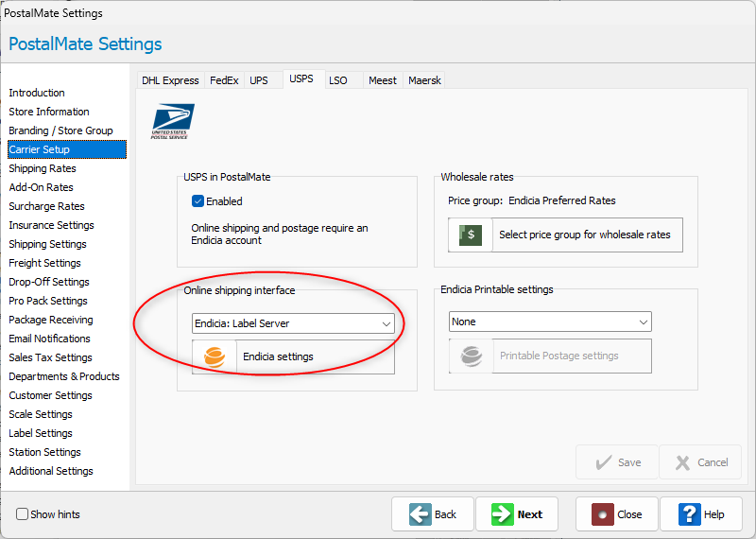Click the Help button label
Screen dimensions: 756x539
[714, 514]
